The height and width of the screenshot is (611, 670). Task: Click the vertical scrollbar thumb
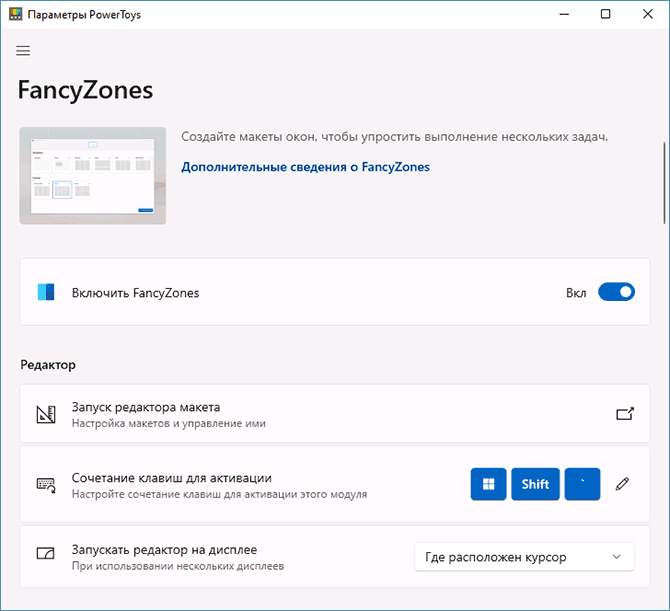(x=664, y=183)
